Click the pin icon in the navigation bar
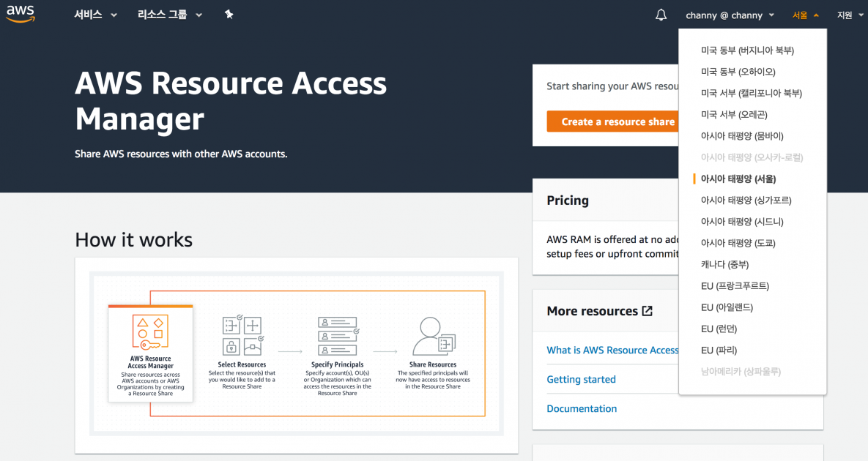The width and height of the screenshot is (868, 461). click(x=229, y=13)
